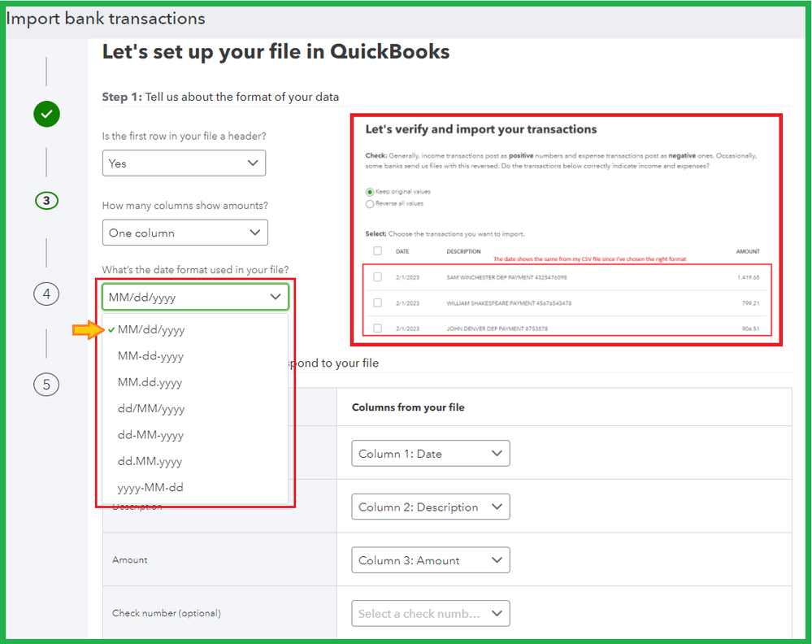Open the 'Select a check number' dropdown
The width and height of the screenshot is (812, 644).
tap(430, 614)
